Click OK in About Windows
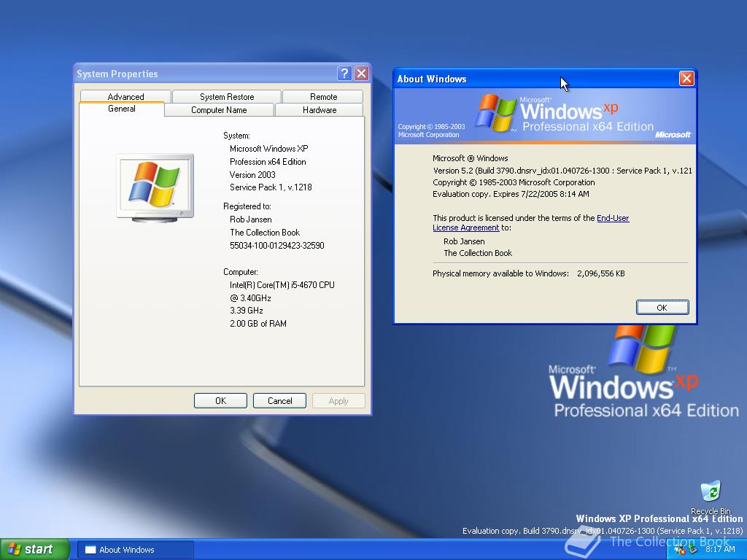This screenshot has width=747, height=560. tap(662, 308)
